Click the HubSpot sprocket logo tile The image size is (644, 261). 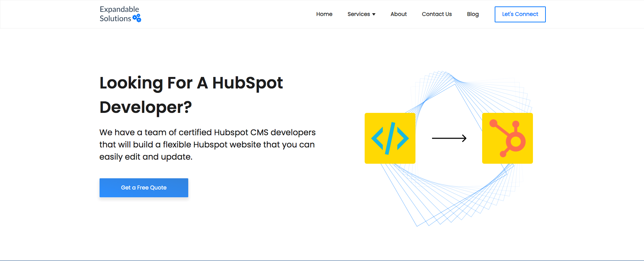click(508, 138)
